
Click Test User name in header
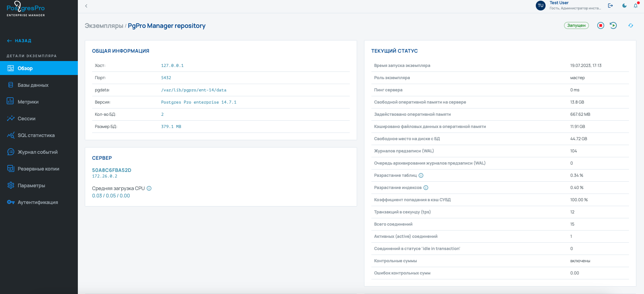point(559,3)
